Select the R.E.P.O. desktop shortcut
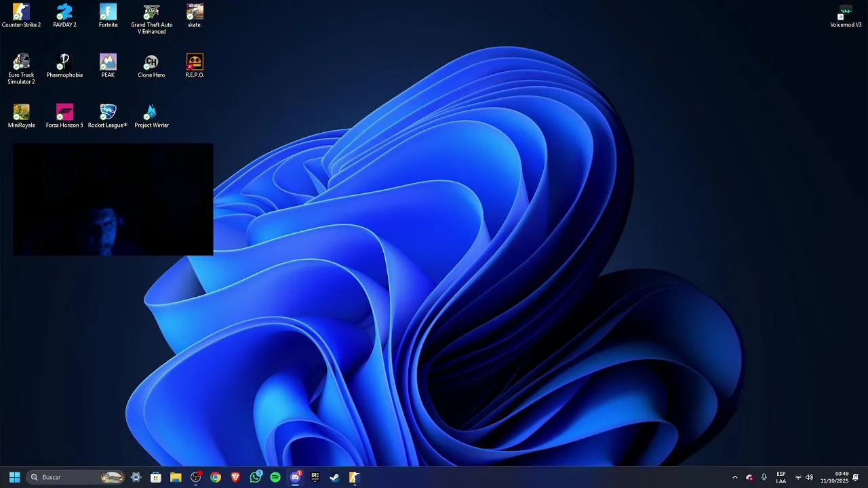 coord(195,66)
